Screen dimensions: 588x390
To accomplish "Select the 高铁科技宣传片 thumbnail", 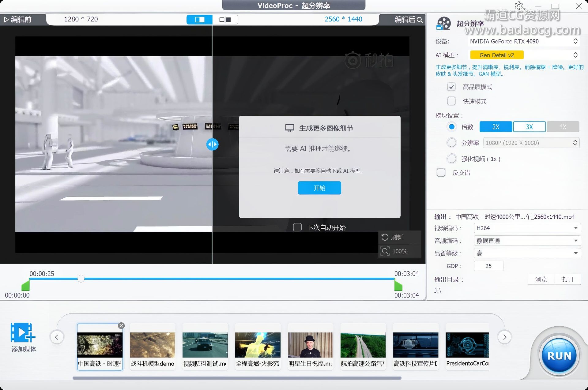I will coord(416,347).
